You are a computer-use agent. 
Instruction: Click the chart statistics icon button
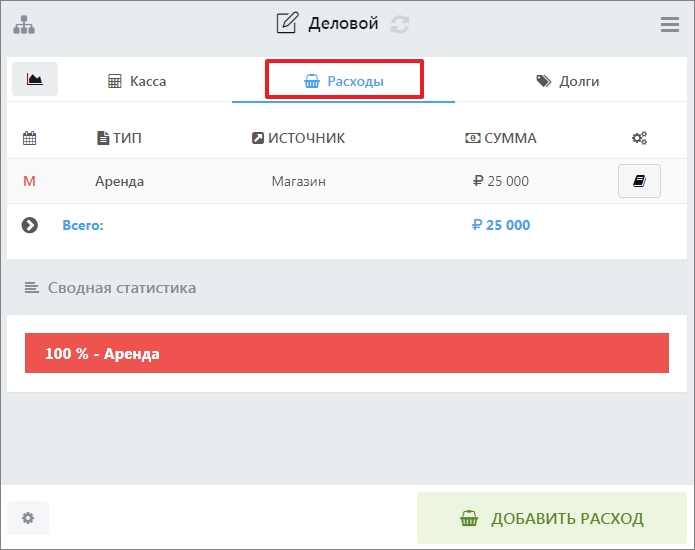(x=35, y=79)
